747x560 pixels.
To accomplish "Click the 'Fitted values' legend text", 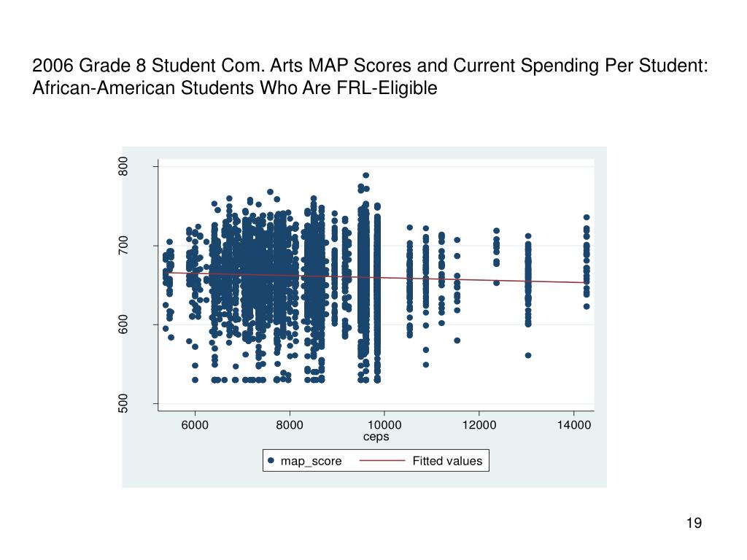I will pyautogui.click(x=447, y=461).
